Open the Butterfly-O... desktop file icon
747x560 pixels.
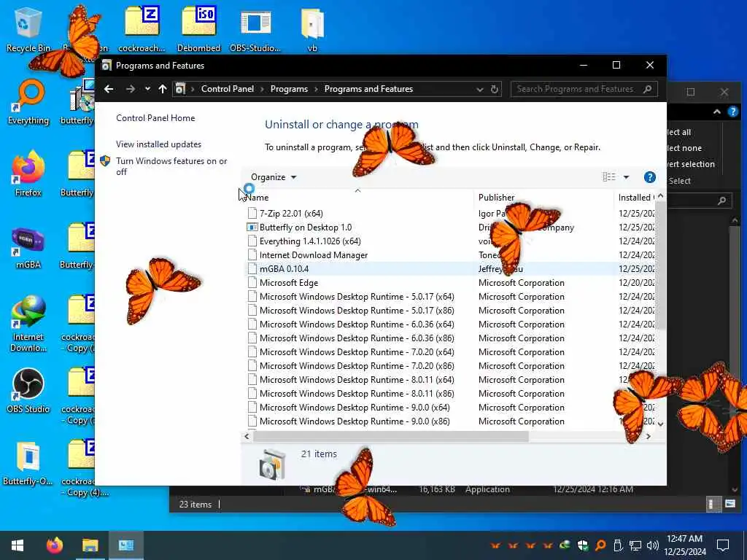28,463
